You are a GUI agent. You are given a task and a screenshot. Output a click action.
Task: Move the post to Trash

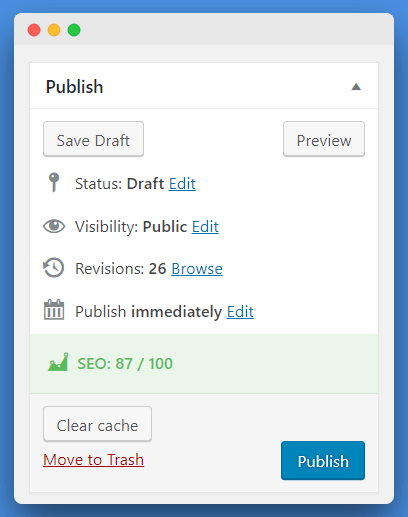(x=93, y=460)
